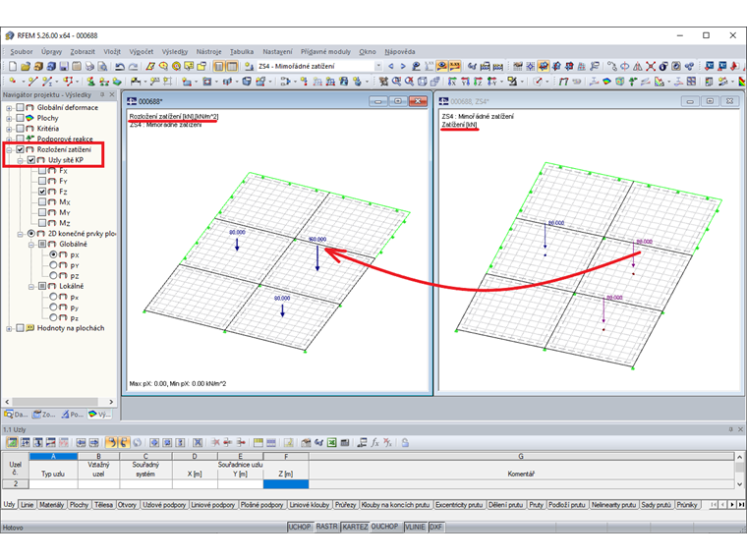Go to next load case arrow
This screenshot has width=747, height=560.
(403, 66)
